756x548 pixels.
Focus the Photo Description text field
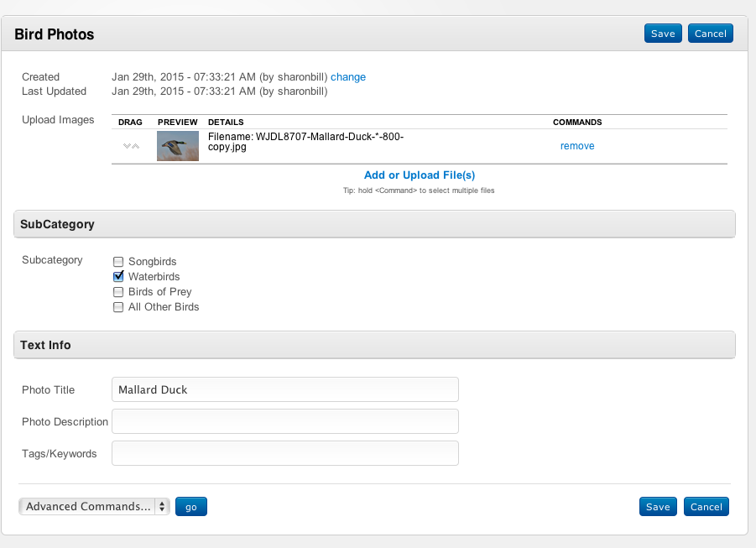[x=285, y=421]
